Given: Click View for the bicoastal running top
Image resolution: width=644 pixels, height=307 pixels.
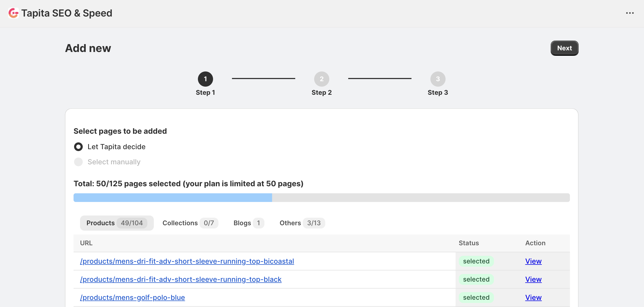Looking at the screenshot, I should tap(533, 261).
